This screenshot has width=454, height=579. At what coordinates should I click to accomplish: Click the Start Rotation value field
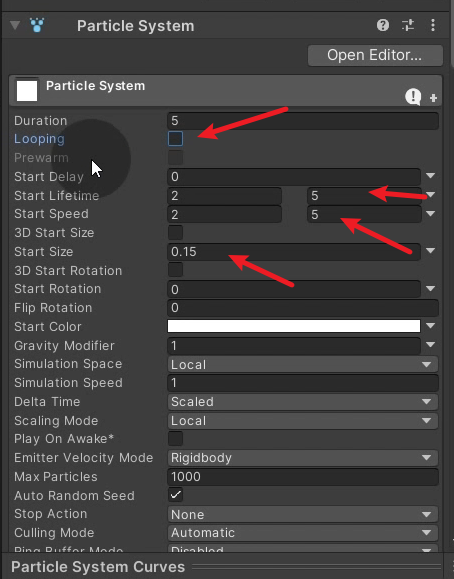coord(294,289)
